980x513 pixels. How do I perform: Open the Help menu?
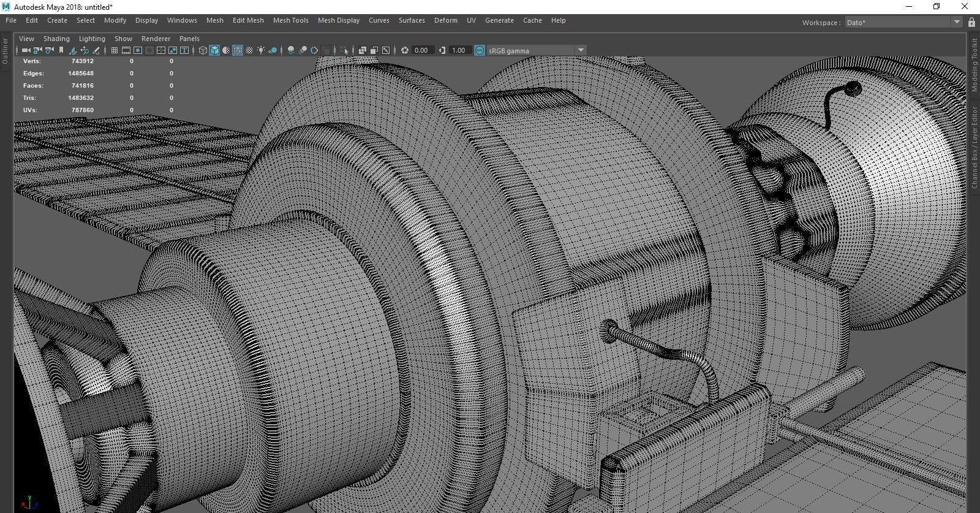pos(558,20)
